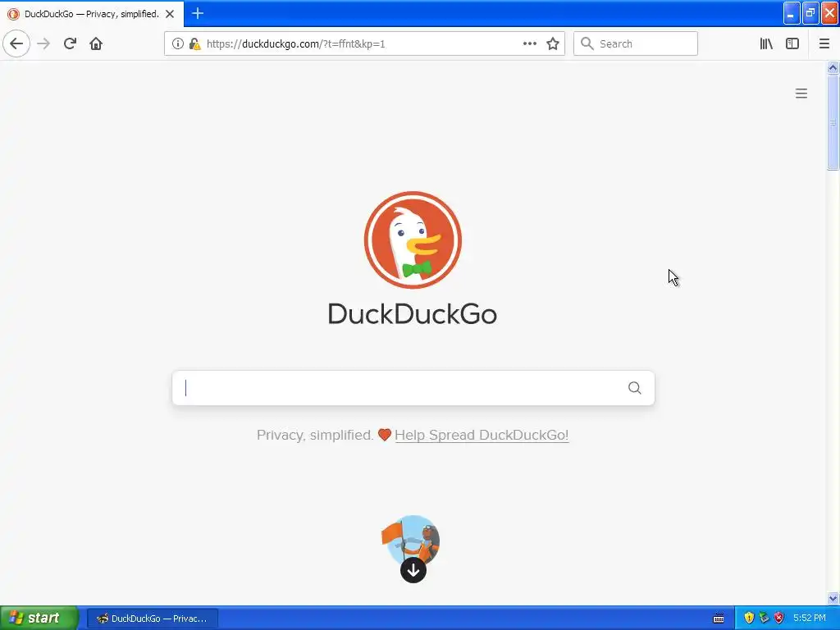Image resolution: width=840 pixels, height=630 pixels.
Task: Reload the current page
Action: coord(70,43)
